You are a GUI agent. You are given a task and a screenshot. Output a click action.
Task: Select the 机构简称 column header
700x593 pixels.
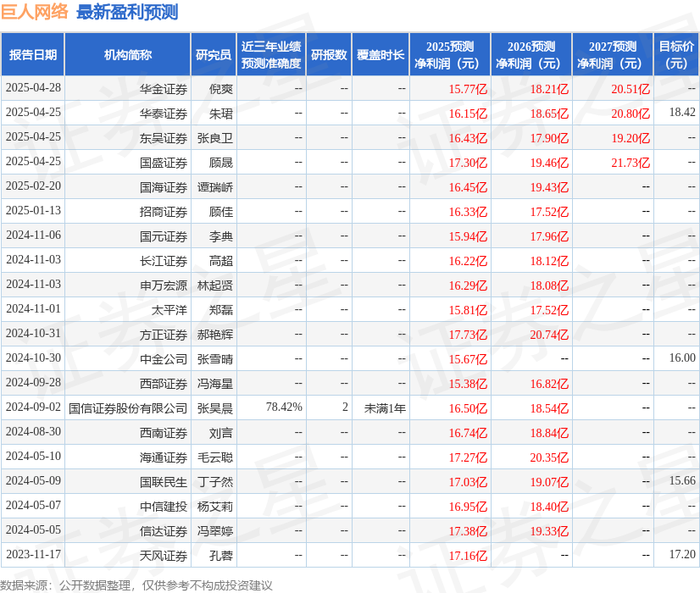tap(128, 54)
